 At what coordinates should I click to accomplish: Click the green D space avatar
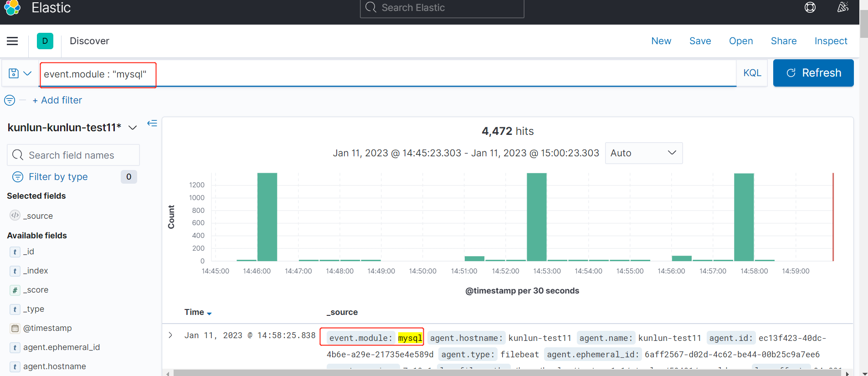(x=45, y=41)
